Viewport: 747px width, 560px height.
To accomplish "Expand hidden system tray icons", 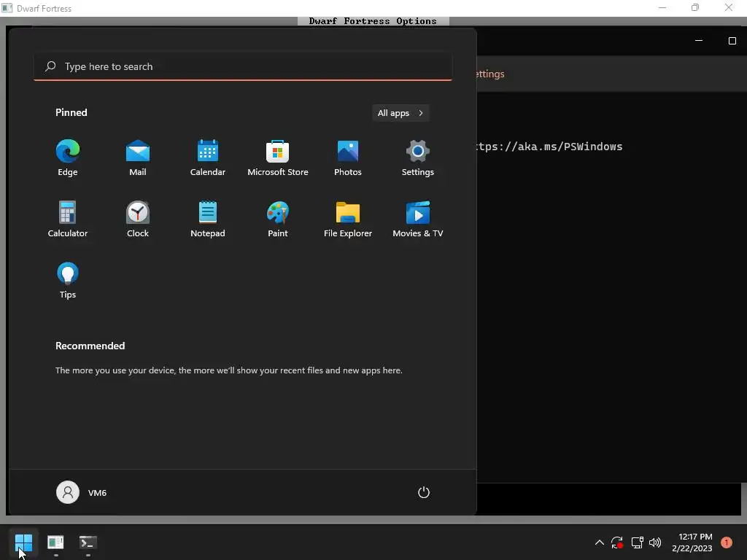I will [x=600, y=542].
